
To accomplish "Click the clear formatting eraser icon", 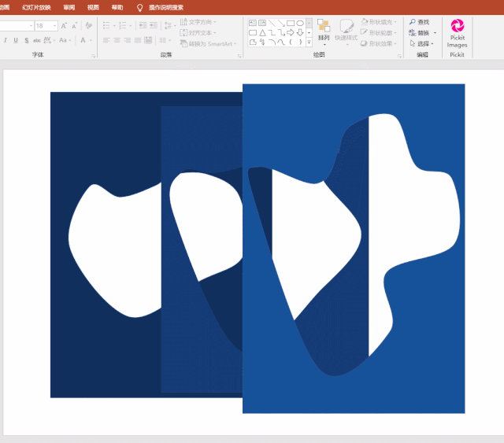I will tap(88, 25).
